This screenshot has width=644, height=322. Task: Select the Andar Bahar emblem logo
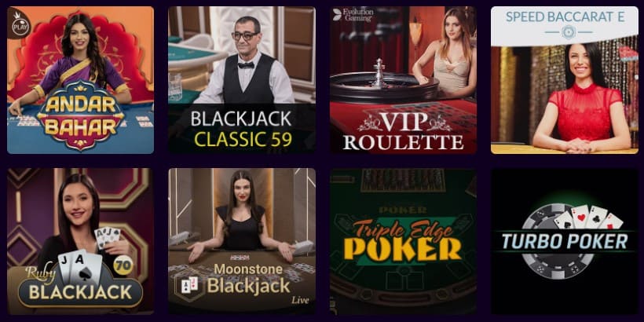[80, 115]
